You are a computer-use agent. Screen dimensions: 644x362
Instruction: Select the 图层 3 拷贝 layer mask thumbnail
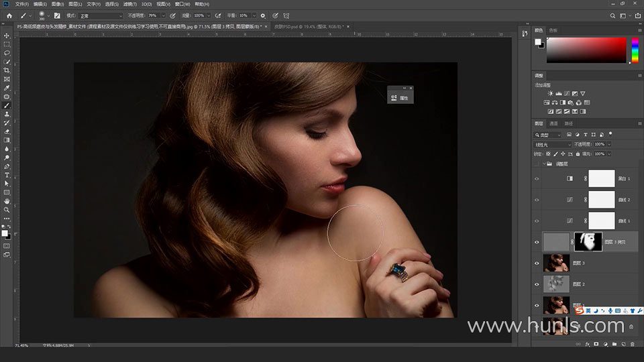pos(588,242)
